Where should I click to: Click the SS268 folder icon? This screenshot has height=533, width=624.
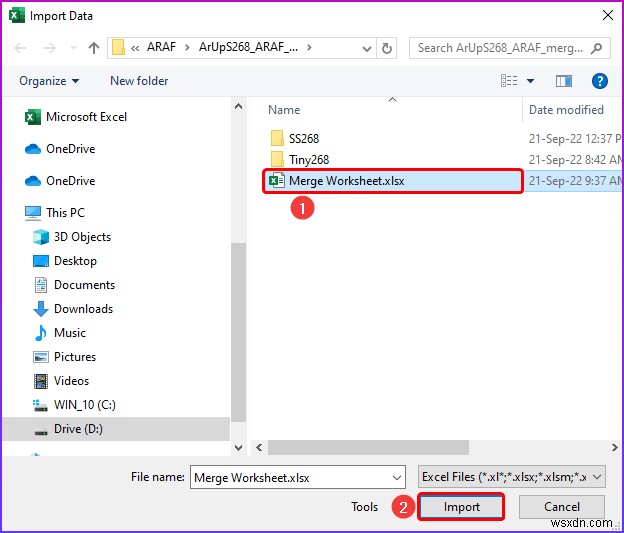click(x=277, y=139)
